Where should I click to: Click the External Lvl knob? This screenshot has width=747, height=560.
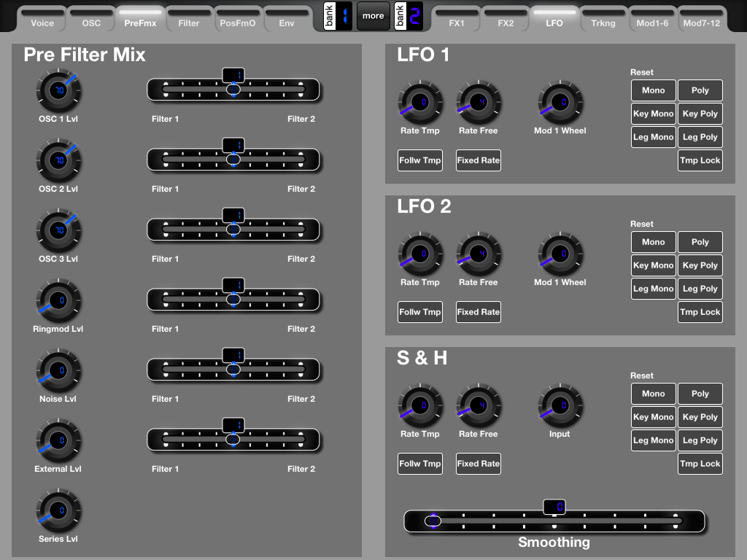(58, 440)
